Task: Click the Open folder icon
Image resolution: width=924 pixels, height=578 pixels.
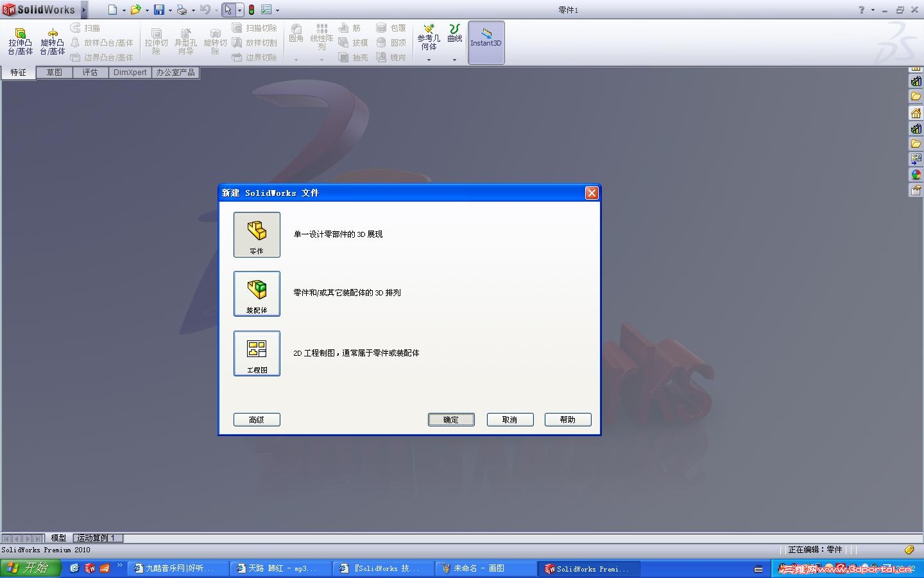Action: tap(135, 10)
